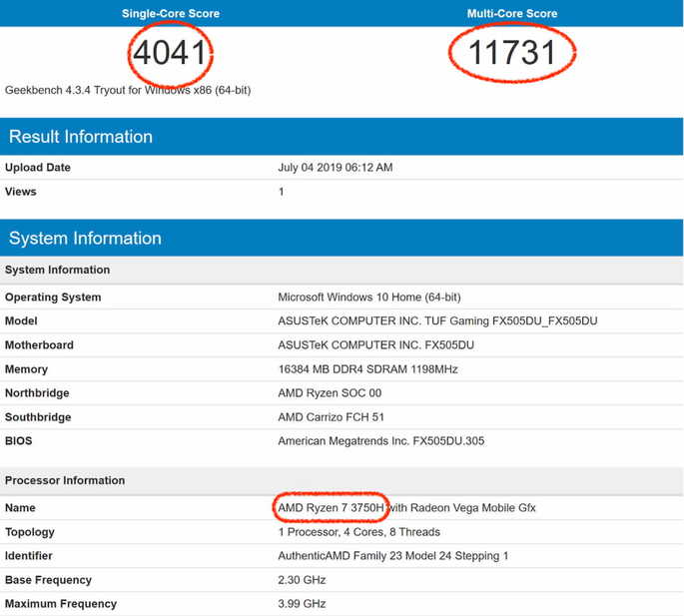Click the Northbridge label

tap(37, 393)
